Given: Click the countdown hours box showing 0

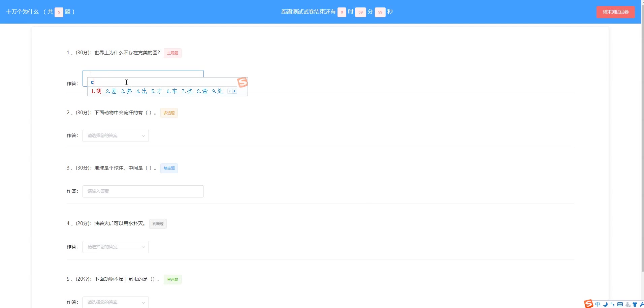Looking at the screenshot, I should [342, 12].
